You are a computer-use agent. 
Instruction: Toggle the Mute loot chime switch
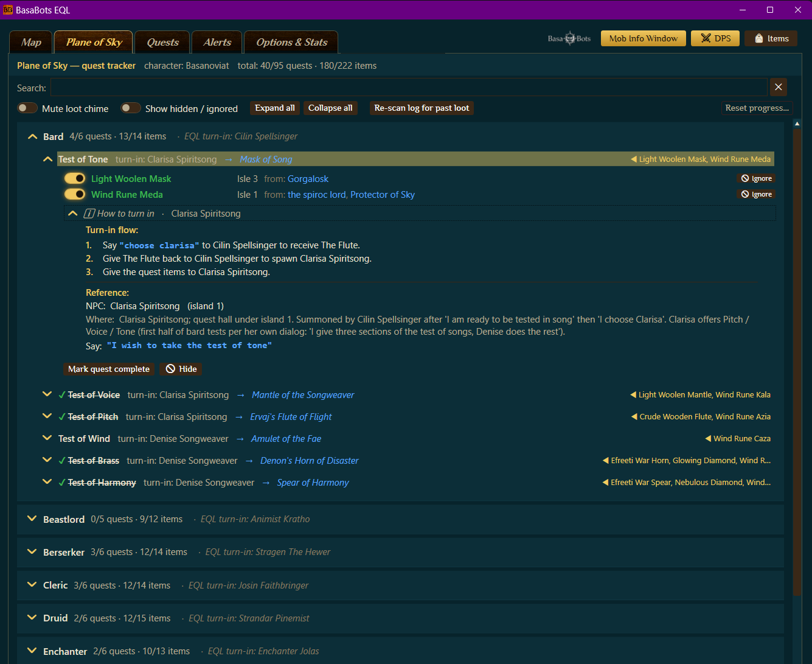27,108
